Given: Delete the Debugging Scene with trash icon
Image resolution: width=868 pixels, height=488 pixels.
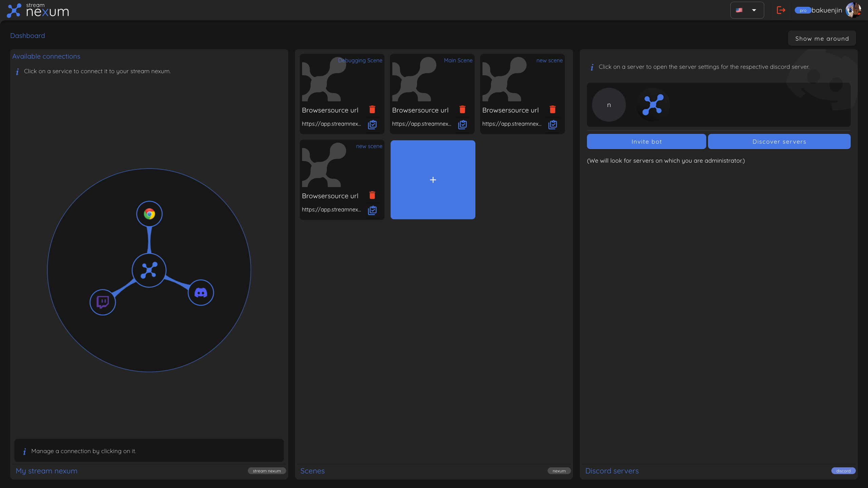Looking at the screenshot, I should (372, 109).
